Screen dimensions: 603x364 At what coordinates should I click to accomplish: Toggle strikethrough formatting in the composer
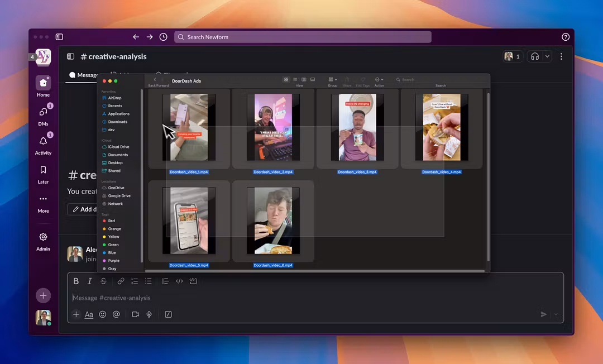103,281
